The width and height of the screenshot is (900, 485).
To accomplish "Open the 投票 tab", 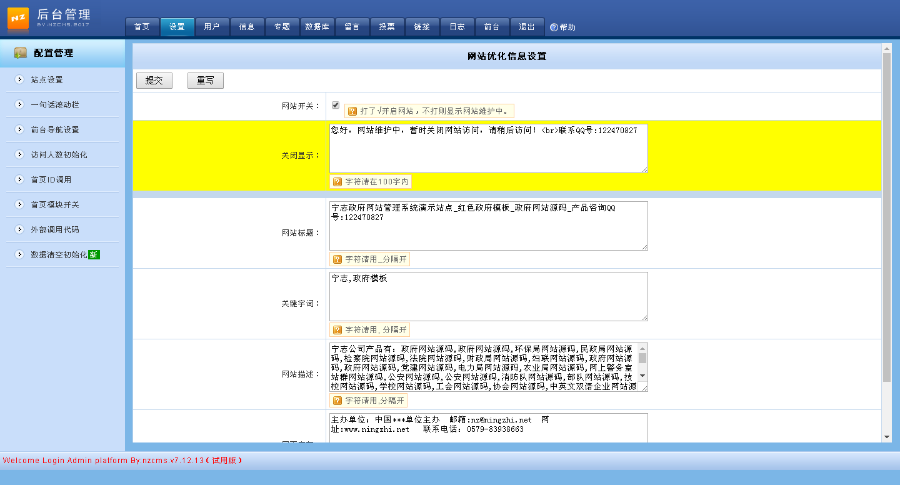I will click(387, 27).
